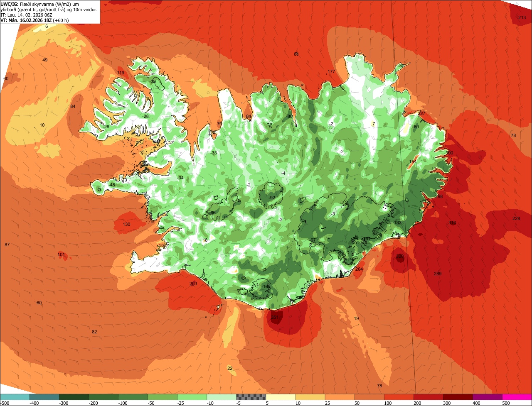
Task: Click the '(+60 h)' forecast offset label
Action: pos(61,20)
